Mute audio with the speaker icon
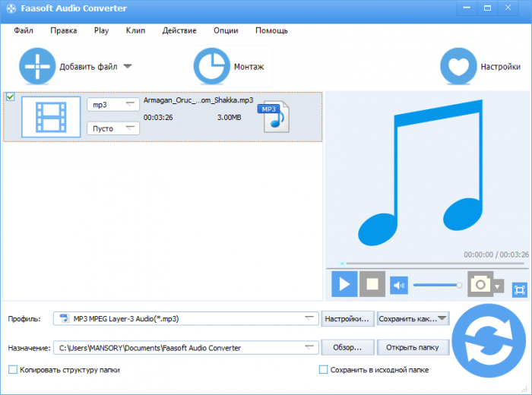The width and height of the screenshot is (532, 395). (399, 285)
